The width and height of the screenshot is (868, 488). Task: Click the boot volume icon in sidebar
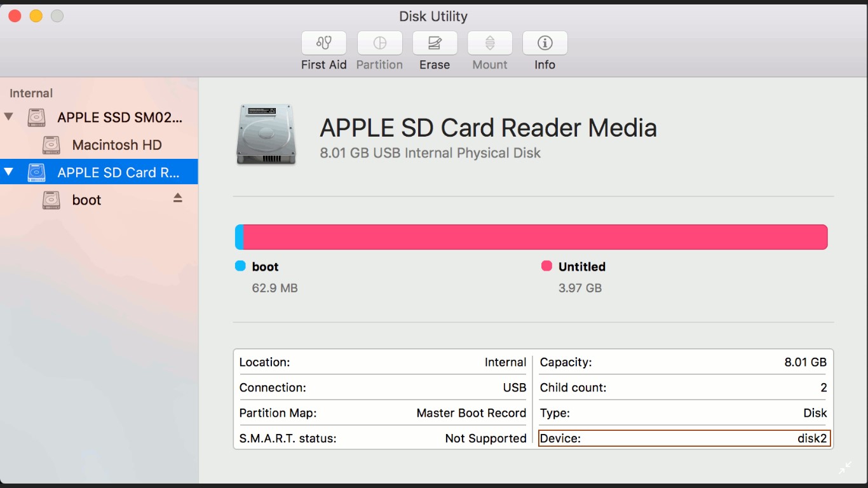[x=51, y=200]
